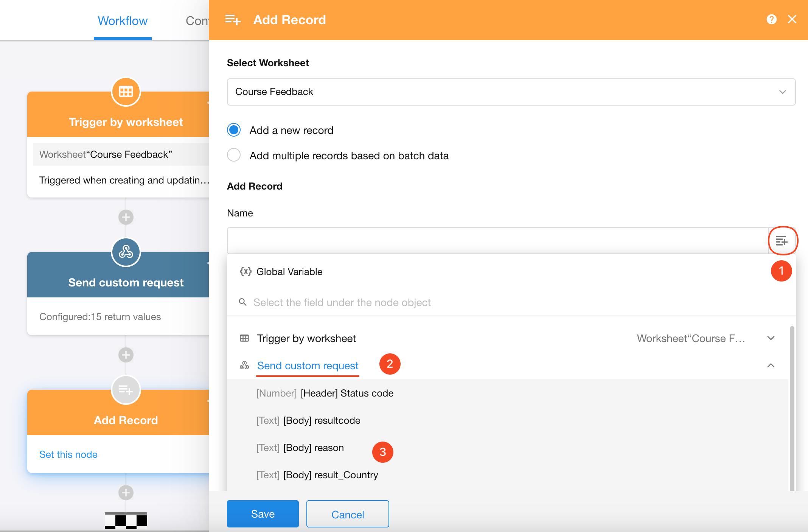Screen dimensions: 808x532
Task: Click the Trigger by worksheet table icon
Action: click(126, 92)
